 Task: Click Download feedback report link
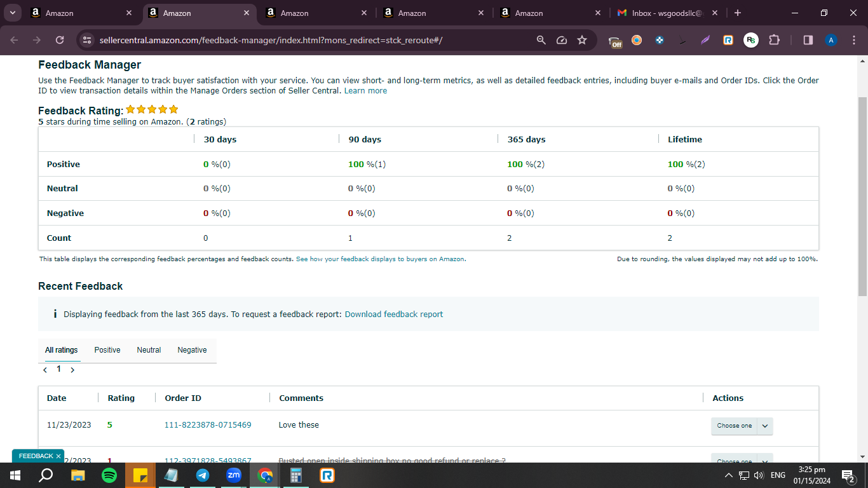[394, 314]
